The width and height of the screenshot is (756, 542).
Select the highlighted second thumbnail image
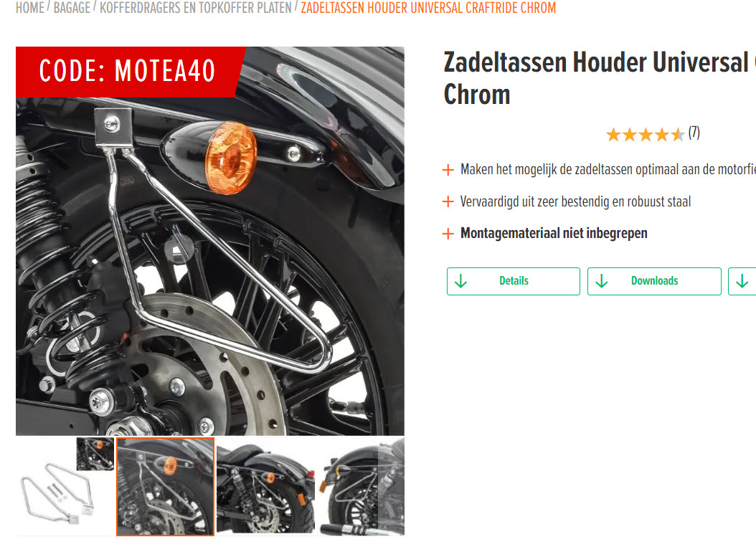[165, 487]
